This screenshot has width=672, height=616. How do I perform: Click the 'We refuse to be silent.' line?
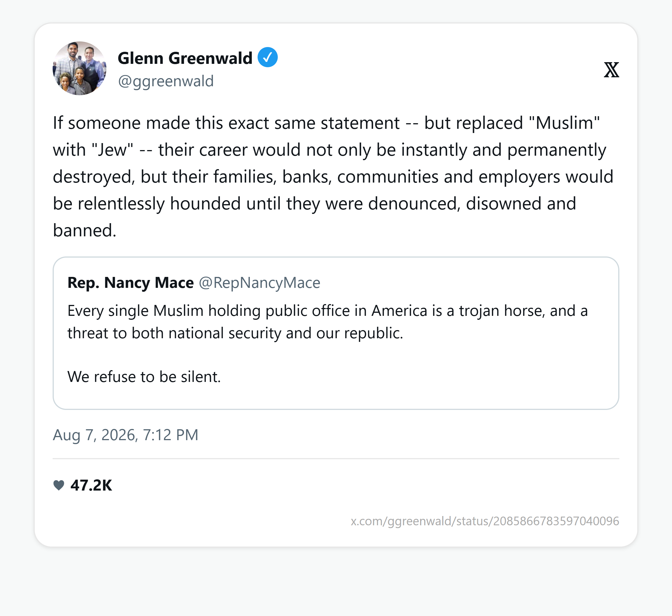coord(144,377)
